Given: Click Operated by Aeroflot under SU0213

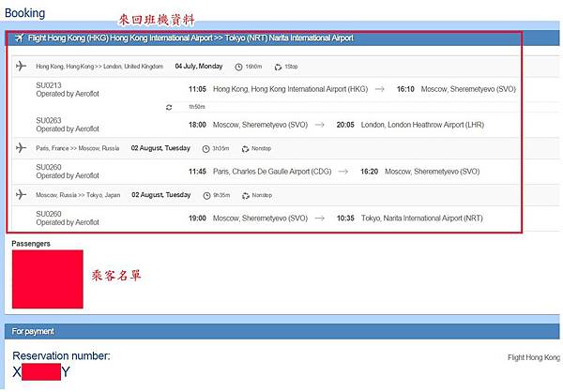Looking at the screenshot, I should (68, 94).
